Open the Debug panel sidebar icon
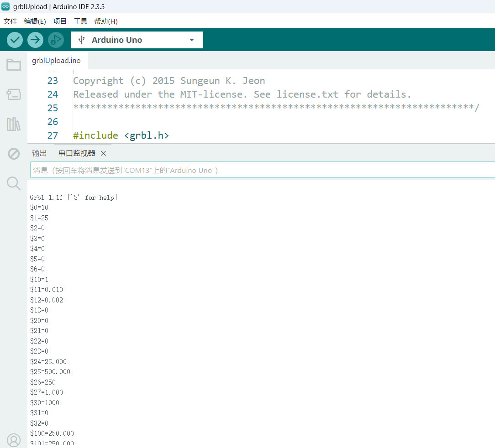495x448 pixels. (x=14, y=154)
